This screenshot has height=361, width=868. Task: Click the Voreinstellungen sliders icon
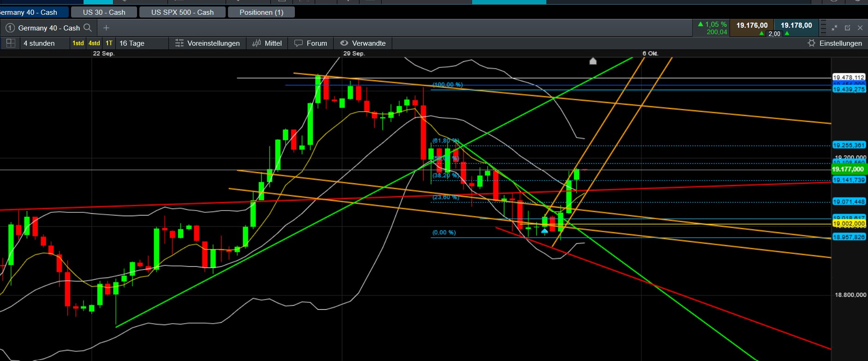point(180,43)
